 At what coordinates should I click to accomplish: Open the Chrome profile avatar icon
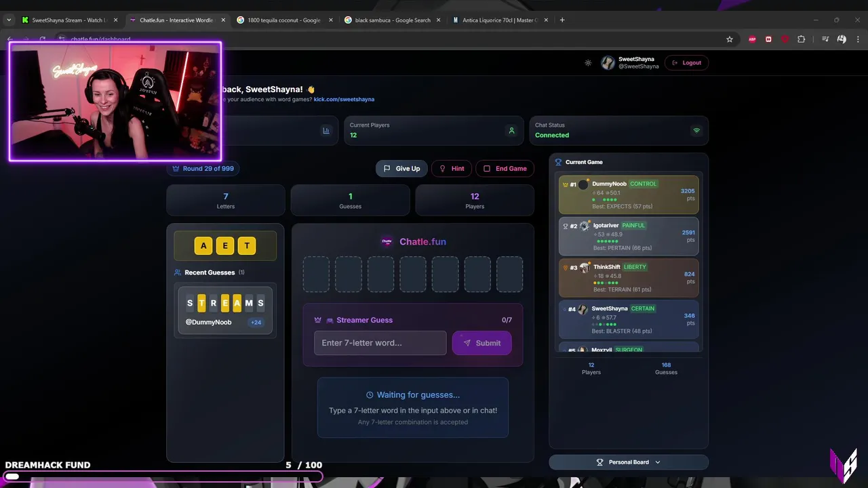point(842,39)
